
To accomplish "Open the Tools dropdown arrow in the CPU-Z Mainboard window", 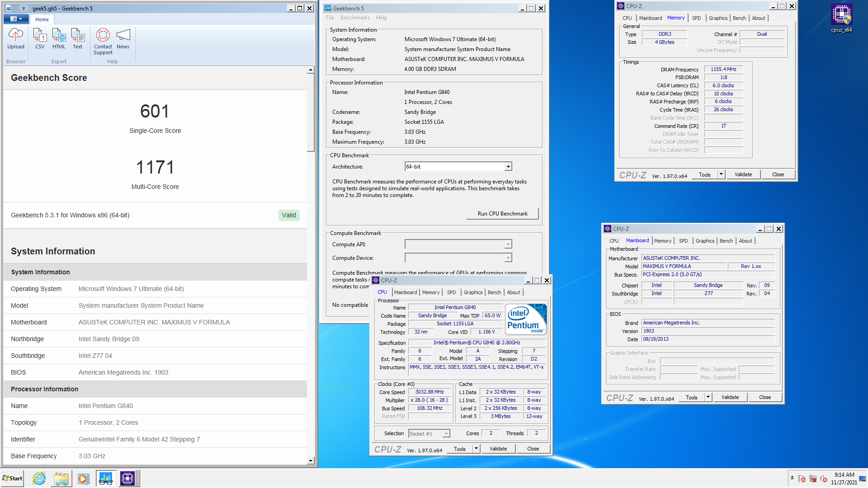I will point(708,397).
